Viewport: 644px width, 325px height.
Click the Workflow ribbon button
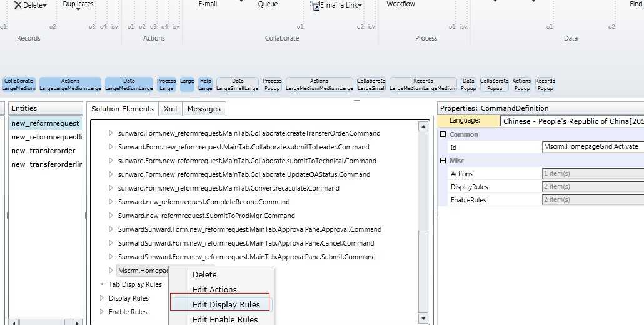coord(400,4)
